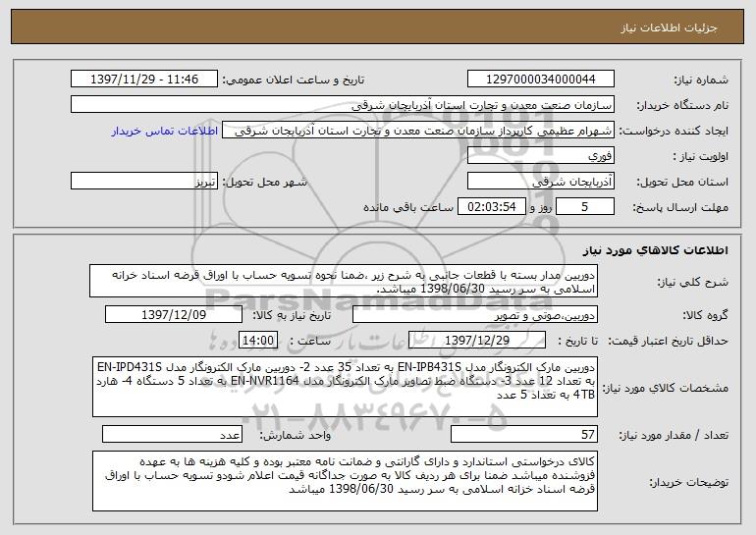Click the text ساعت باقی مانده

[x=408, y=208]
